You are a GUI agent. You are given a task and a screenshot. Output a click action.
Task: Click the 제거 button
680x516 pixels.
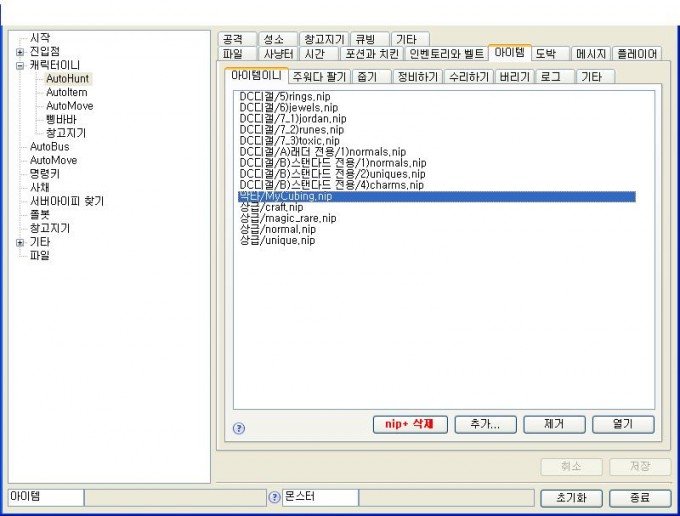[x=554, y=424]
